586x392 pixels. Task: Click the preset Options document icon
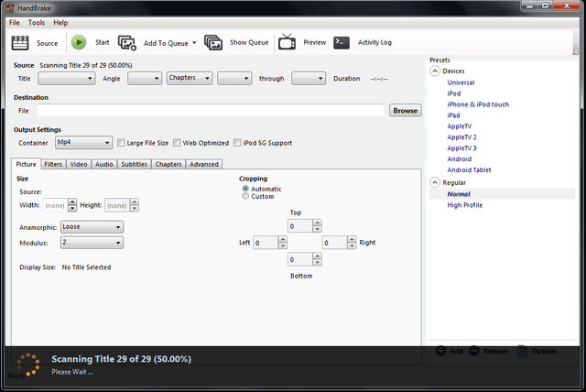[x=523, y=351]
